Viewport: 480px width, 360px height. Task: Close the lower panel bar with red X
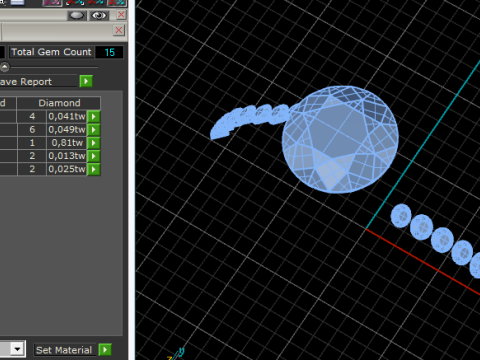click(x=119, y=30)
